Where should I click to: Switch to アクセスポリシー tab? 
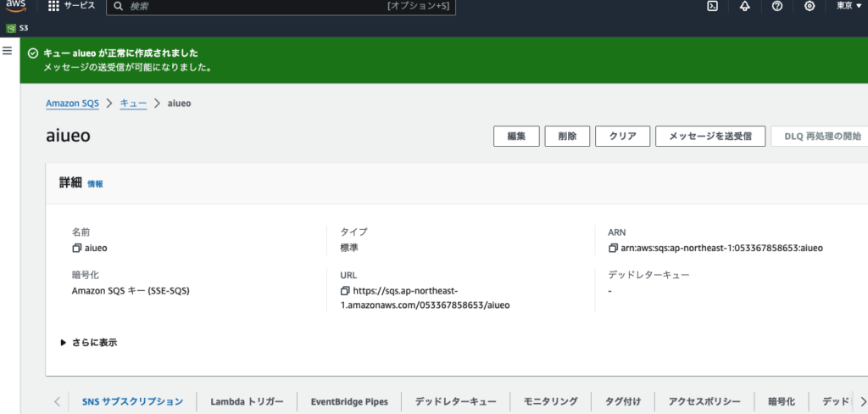coord(704,402)
